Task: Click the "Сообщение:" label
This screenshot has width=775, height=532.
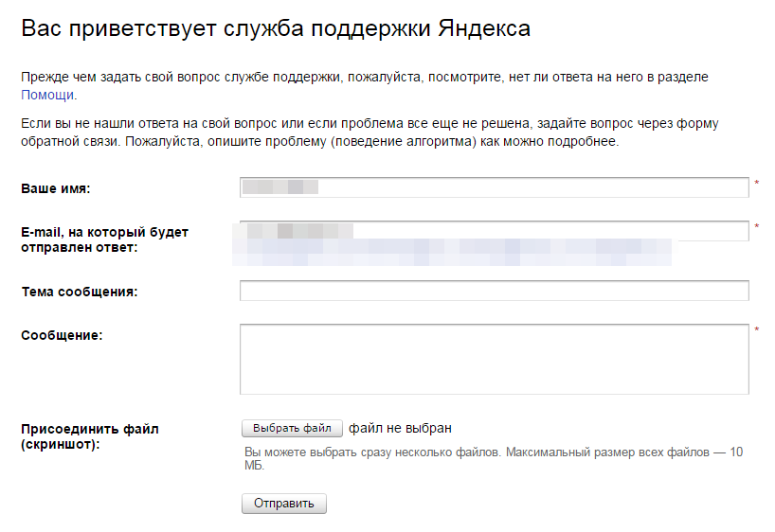Action: coord(62,335)
